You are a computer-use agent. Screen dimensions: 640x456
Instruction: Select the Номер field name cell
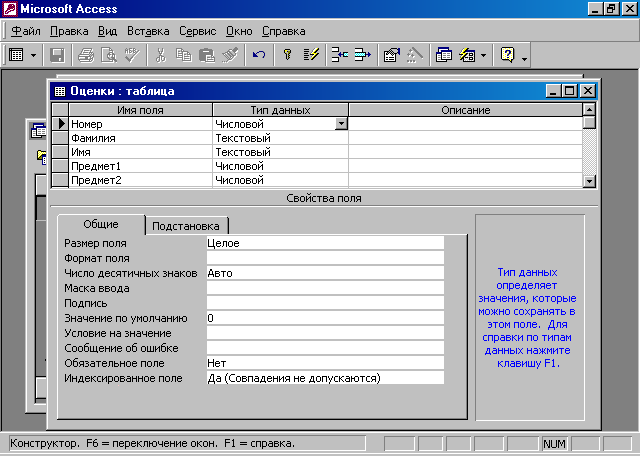(140, 124)
